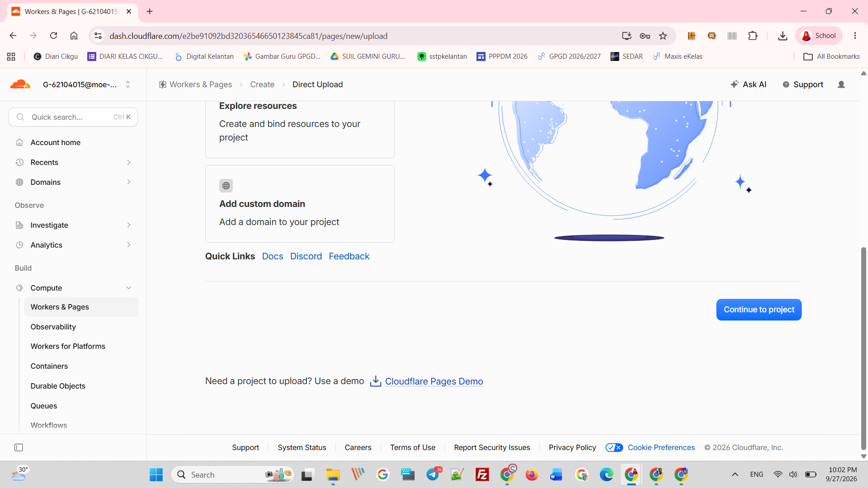Open the Windows Start menu
Screen dimensions: 868x488
coord(156,474)
